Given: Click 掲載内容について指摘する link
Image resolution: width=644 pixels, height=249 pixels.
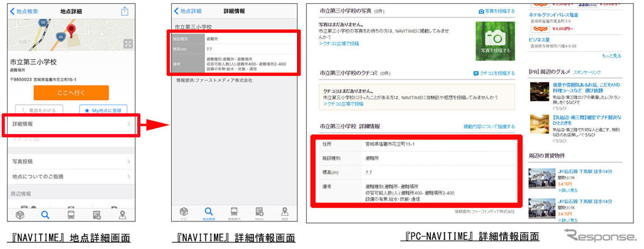Looking at the screenshot, I should click(489, 126).
